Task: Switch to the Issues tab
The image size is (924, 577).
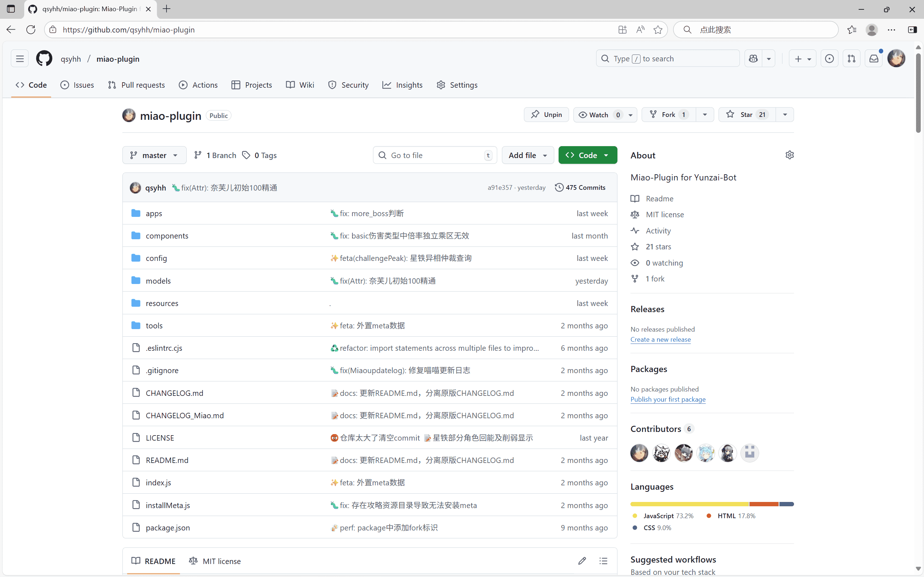Action: tap(78, 85)
